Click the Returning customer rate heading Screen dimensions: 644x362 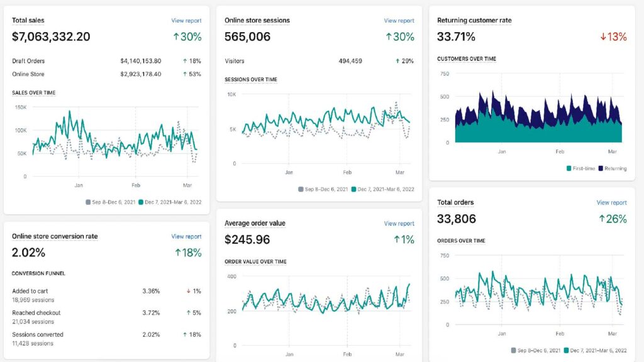pos(474,21)
